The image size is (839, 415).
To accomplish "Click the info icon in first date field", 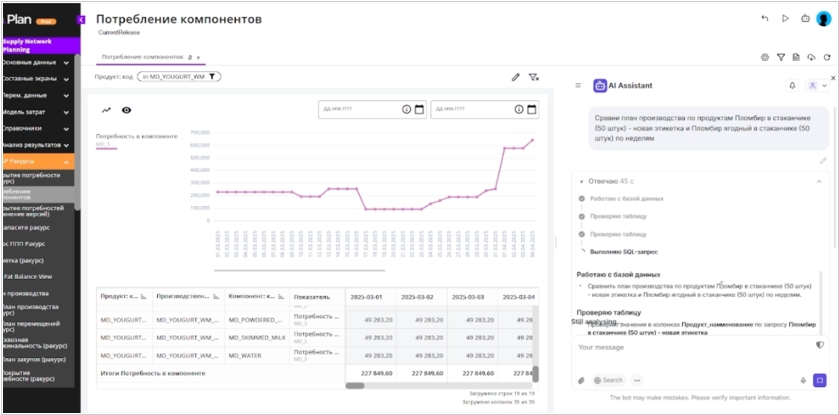I will point(406,109).
